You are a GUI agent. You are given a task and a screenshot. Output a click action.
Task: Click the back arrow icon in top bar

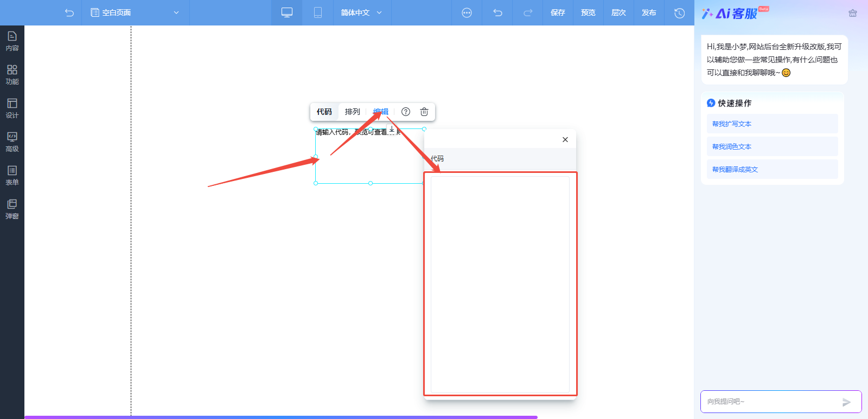pos(69,12)
